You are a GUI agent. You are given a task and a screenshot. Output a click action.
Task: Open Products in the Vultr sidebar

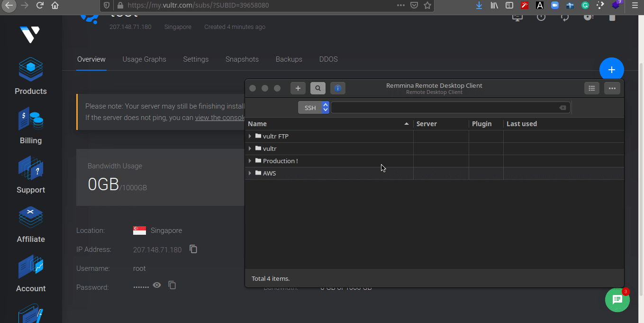coord(31,76)
